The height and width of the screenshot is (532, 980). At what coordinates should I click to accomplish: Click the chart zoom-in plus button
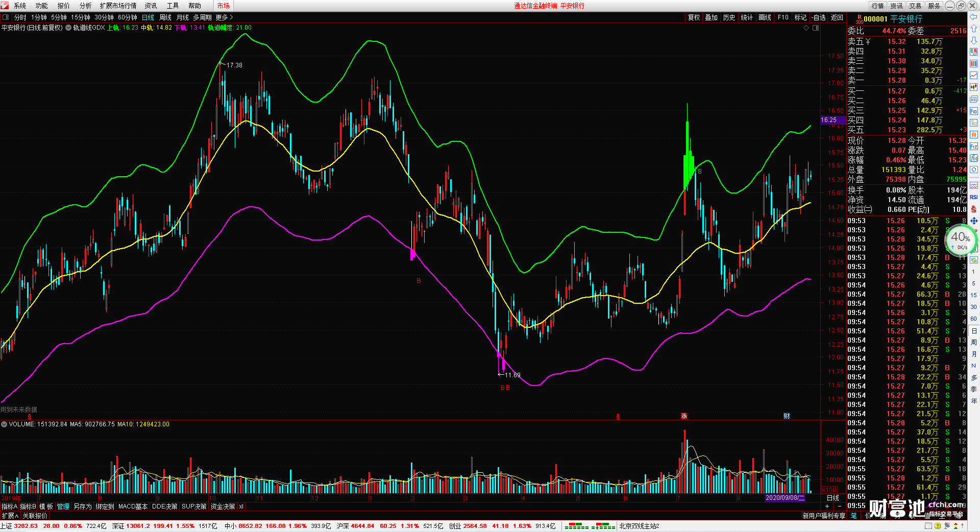pos(827,506)
